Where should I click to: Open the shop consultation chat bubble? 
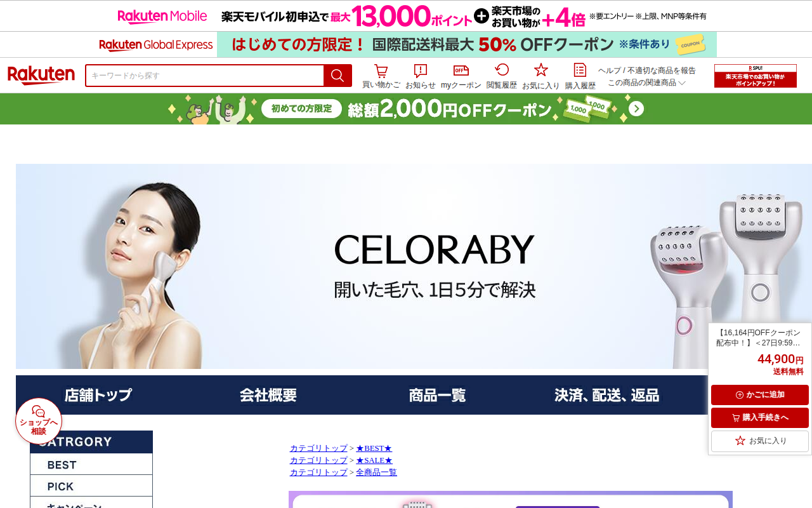[39, 421]
